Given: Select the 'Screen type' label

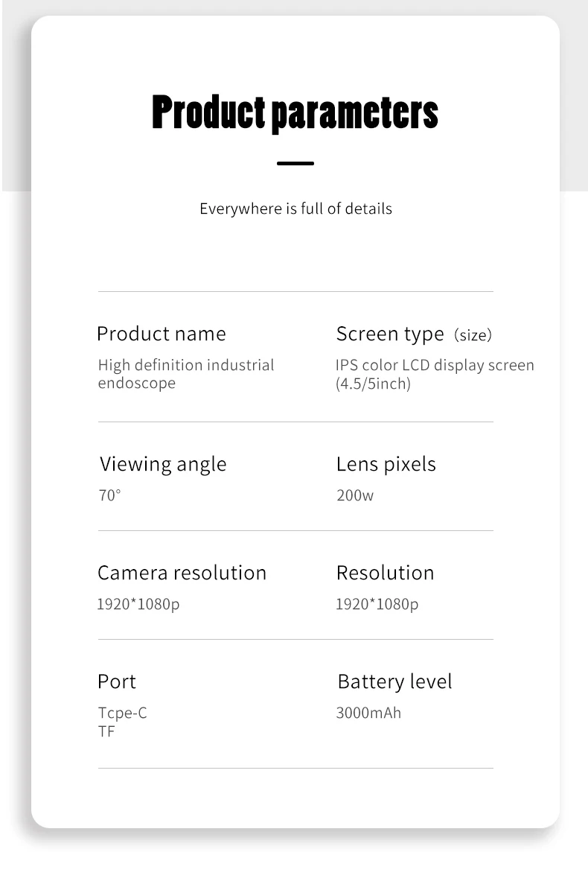Looking at the screenshot, I should pyautogui.click(x=390, y=335).
